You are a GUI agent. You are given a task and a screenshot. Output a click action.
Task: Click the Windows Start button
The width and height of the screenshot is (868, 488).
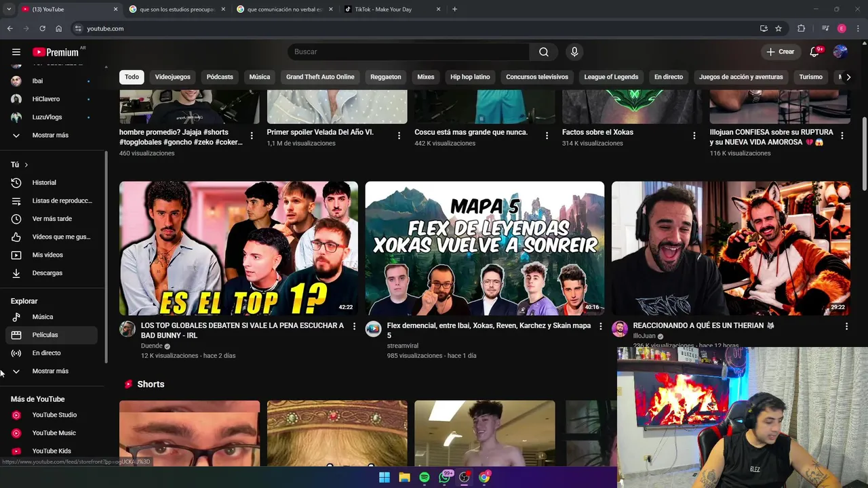coord(384,477)
